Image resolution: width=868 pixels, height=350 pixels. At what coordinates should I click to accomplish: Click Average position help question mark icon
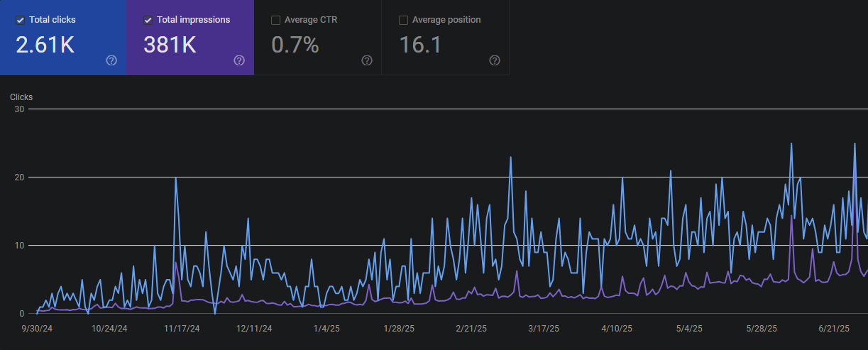click(495, 60)
